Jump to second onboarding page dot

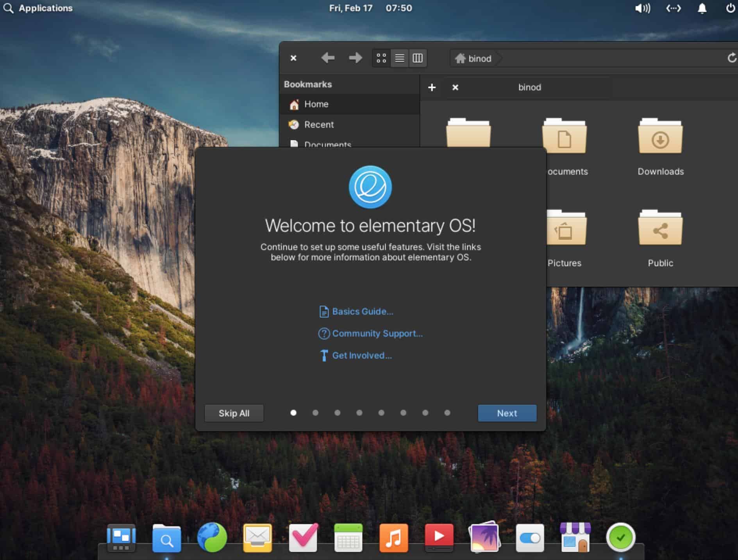point(315,413)
